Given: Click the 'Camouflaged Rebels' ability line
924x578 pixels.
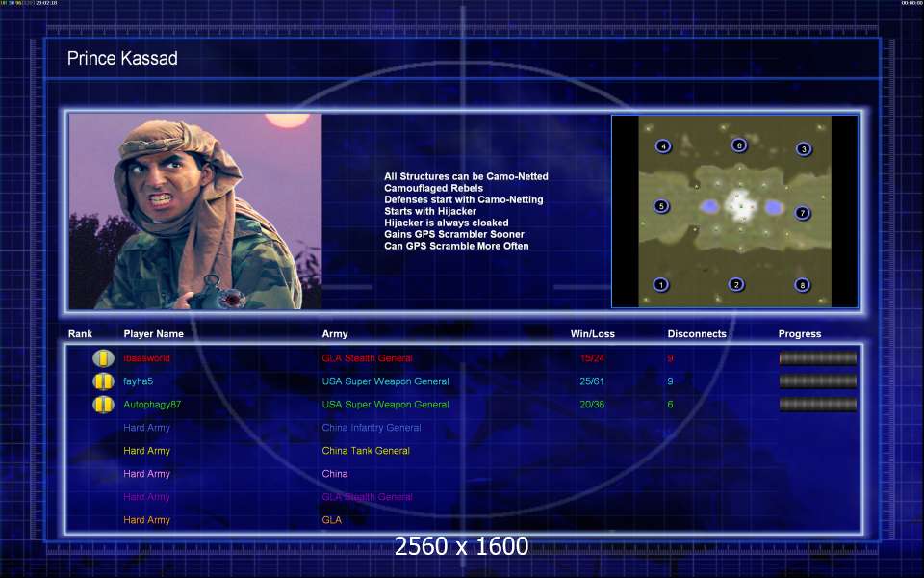Looking at the screenshot, I should (434, 188).
